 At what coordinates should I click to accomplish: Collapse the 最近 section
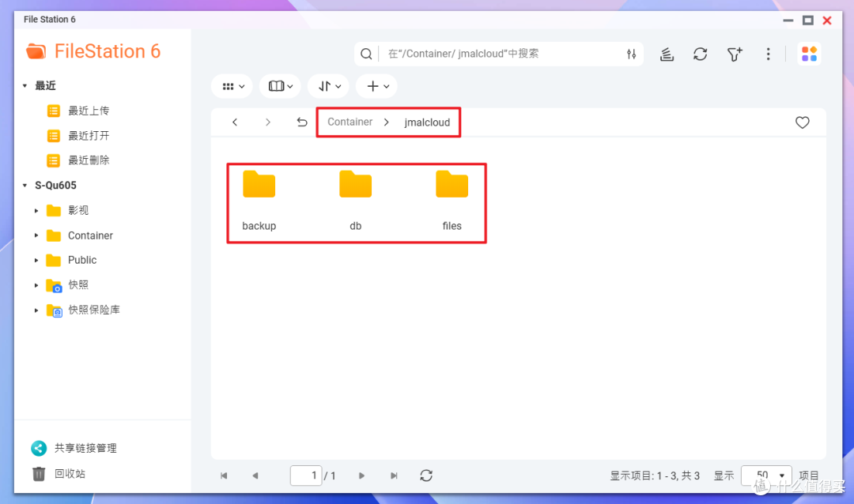[x=25, y=86]
